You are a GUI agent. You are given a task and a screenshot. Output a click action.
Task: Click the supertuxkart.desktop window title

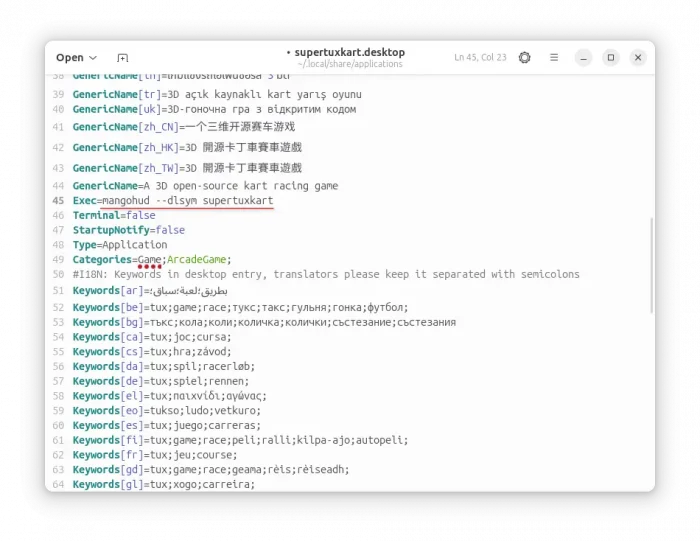coord(350,52)
